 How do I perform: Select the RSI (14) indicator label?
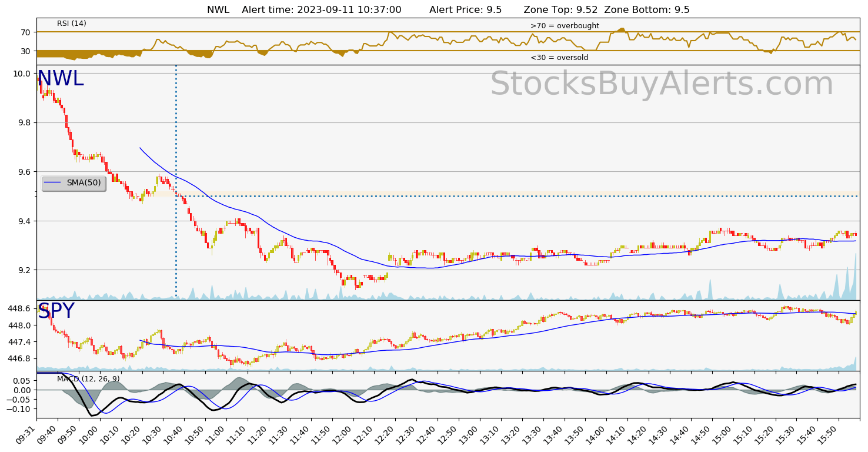click(x=72, y=24)
